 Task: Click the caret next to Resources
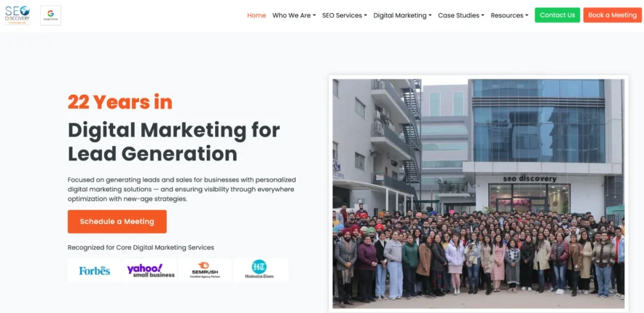(527, 15)
